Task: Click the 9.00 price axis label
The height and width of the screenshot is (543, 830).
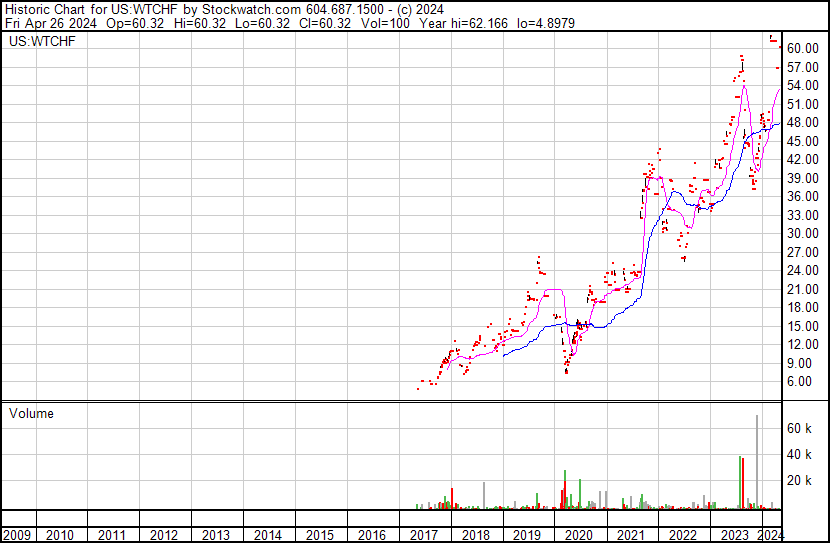Action: 799,363
